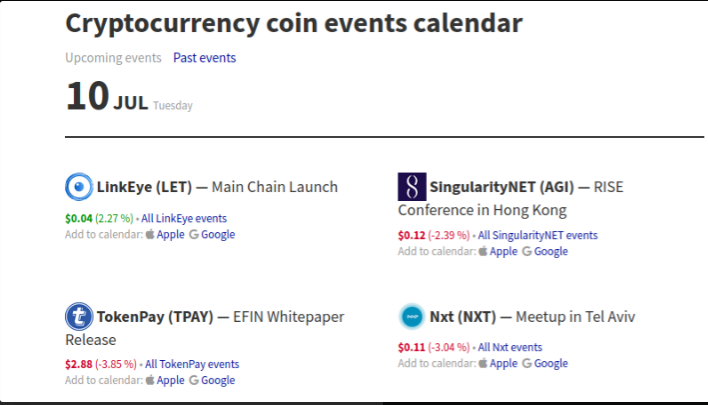Click the TokenPay blue logo icon

79,317
